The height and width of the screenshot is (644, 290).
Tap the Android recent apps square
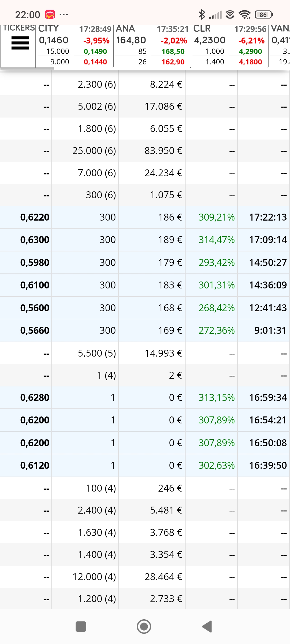point(81,627)
